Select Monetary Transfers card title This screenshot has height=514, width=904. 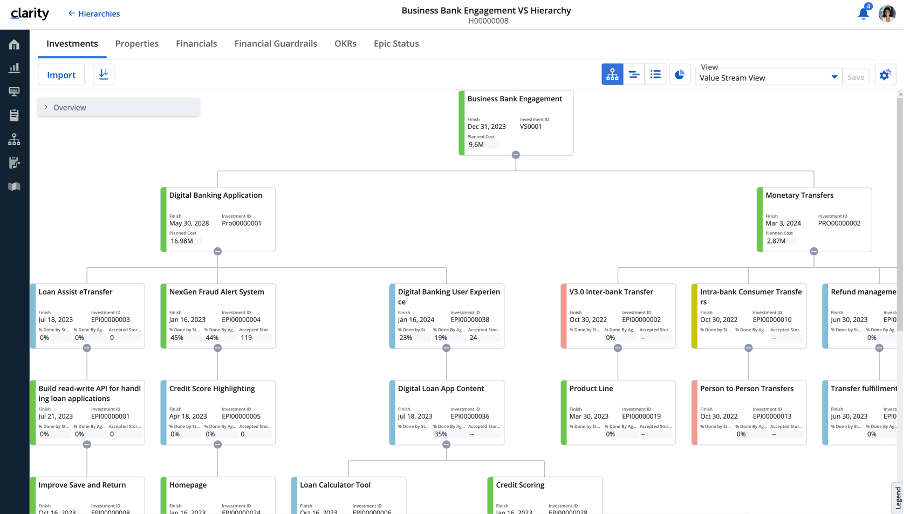pyautogui.click(x=799, y=195)
